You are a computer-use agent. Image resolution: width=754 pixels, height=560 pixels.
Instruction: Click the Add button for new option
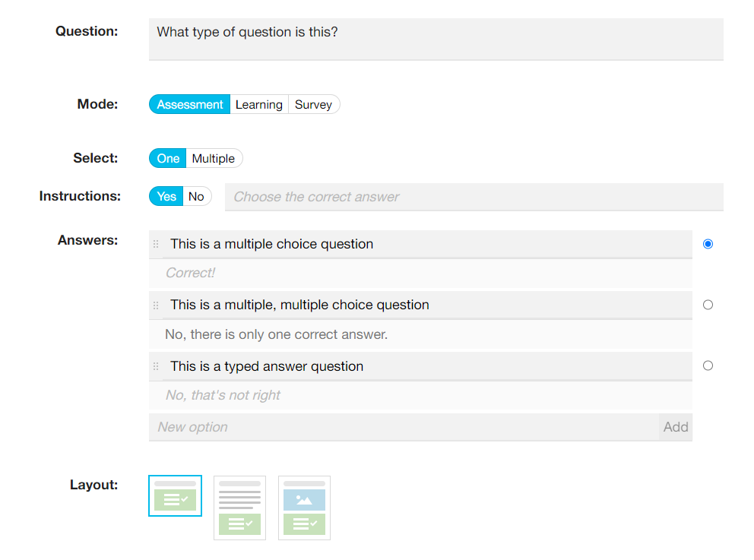point(676,427)
